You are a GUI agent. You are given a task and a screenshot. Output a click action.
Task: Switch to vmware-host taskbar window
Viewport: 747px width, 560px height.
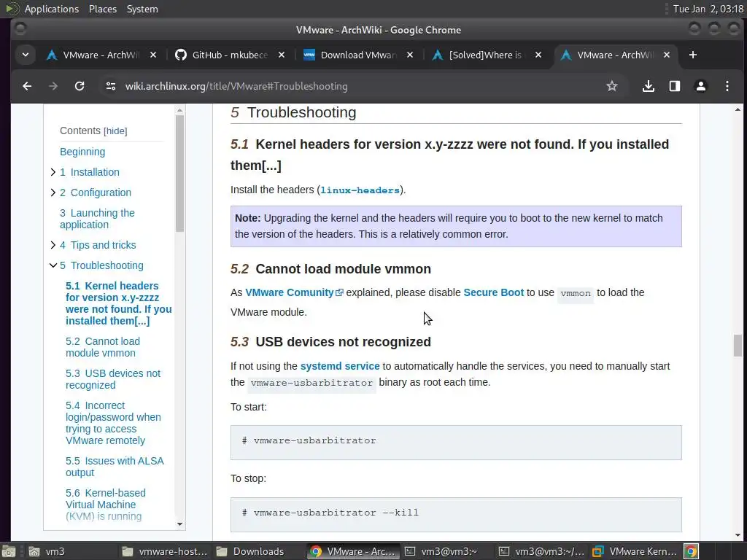point(164,551)
